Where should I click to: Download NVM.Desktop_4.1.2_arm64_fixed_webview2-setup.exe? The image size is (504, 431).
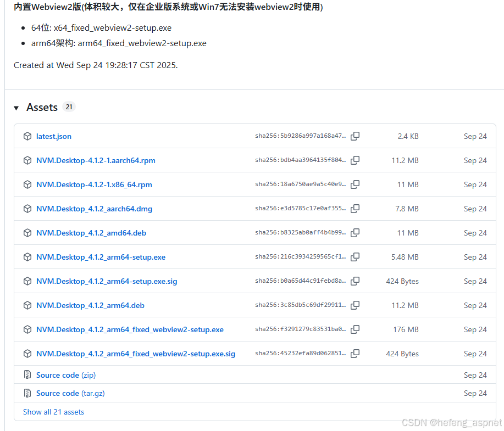point(130,329)
